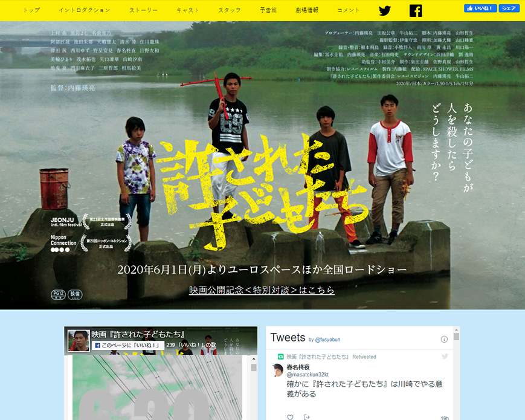
Task: Open the キャスト page from the menu
Action: click(x=188, y=10)
